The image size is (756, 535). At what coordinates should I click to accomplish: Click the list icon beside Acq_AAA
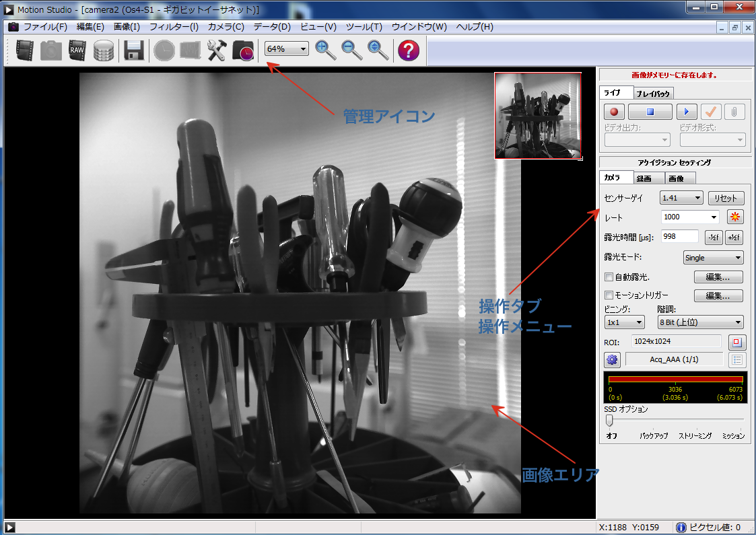[736, 359]
